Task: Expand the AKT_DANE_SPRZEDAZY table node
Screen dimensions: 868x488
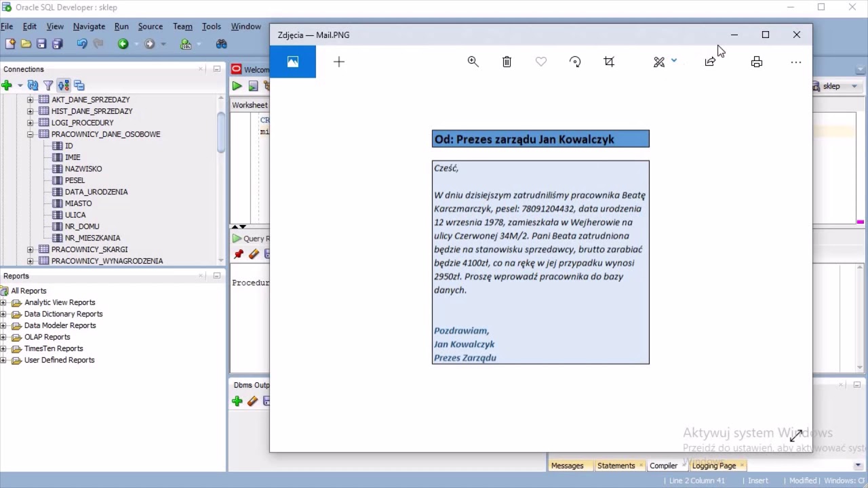Action: pyautogui.click(x=30, y=100)
